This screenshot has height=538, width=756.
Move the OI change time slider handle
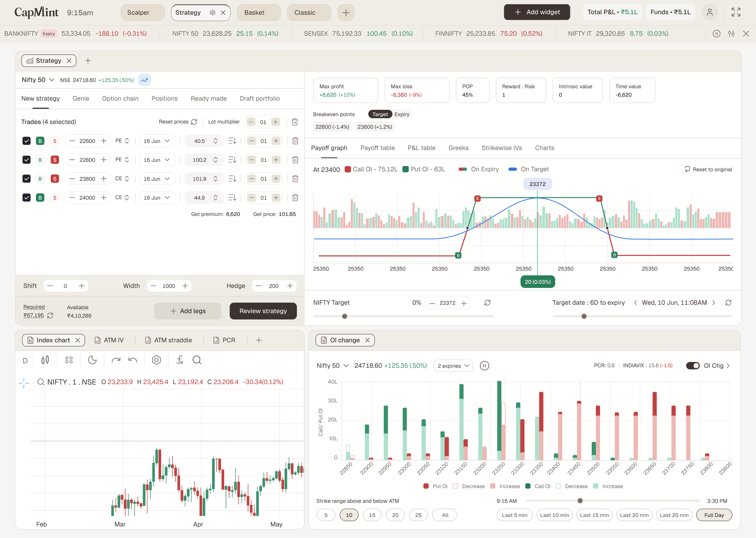pyautogui.click(x=580, y=501)
